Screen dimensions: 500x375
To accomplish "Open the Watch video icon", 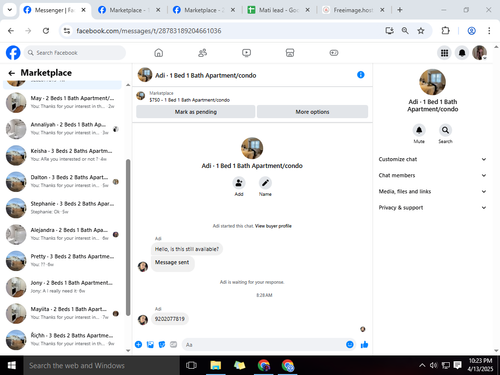I will (246, 53).
